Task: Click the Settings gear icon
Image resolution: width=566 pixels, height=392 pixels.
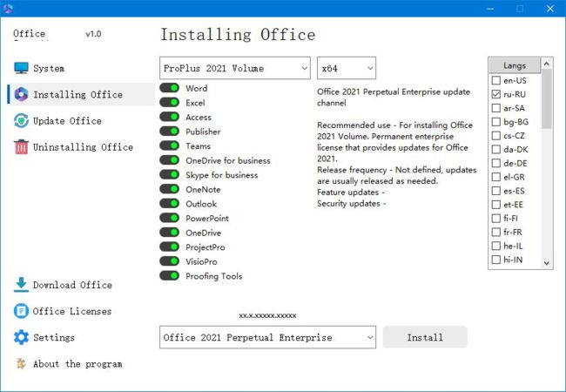Action: pos(21,337)
